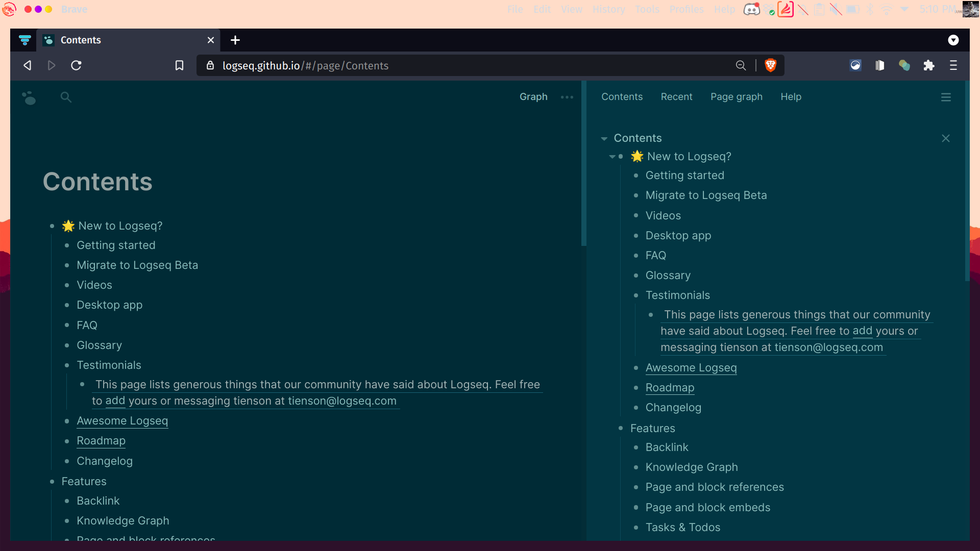Click Migrate to Logseq Beta in main page

click(137, 265)
